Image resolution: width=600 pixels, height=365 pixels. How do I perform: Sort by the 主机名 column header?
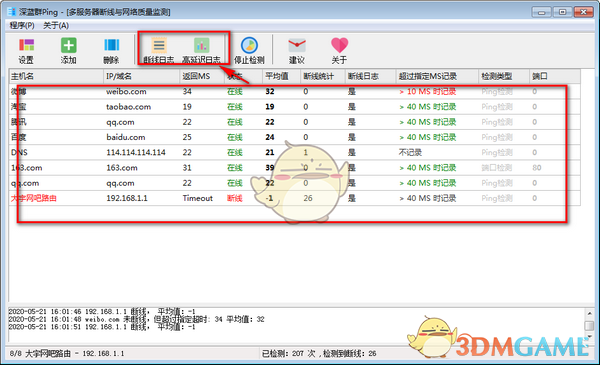[x=56, y=76]
